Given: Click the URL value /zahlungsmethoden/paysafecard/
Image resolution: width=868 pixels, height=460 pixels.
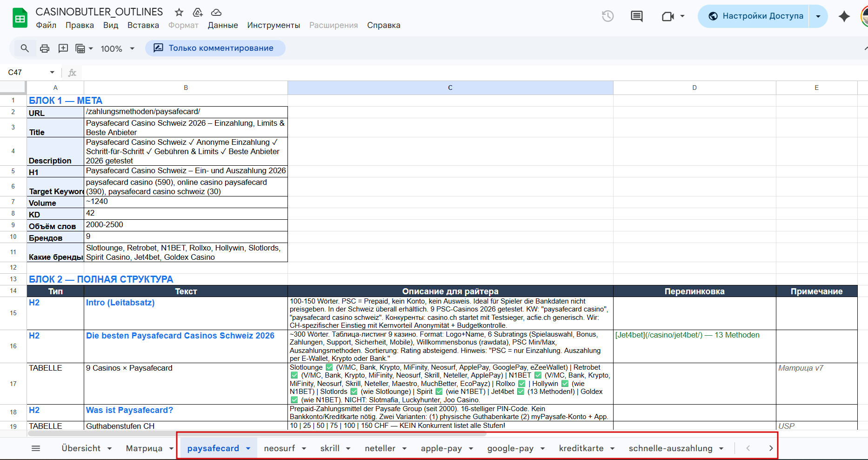Looking at the screenshot, I should (x=143, y=112).
